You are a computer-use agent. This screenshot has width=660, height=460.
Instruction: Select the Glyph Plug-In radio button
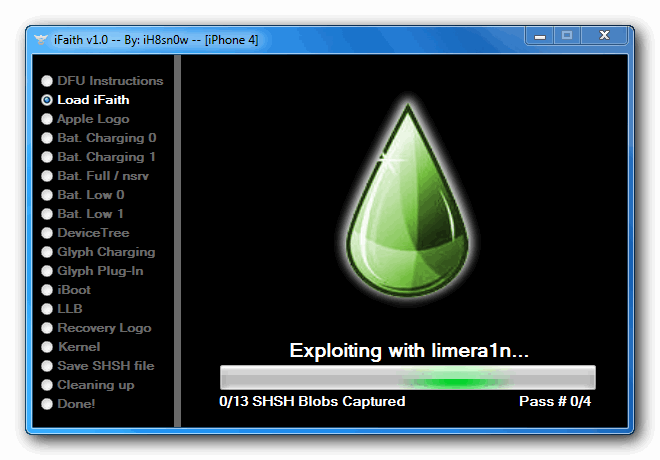[47, 271]
